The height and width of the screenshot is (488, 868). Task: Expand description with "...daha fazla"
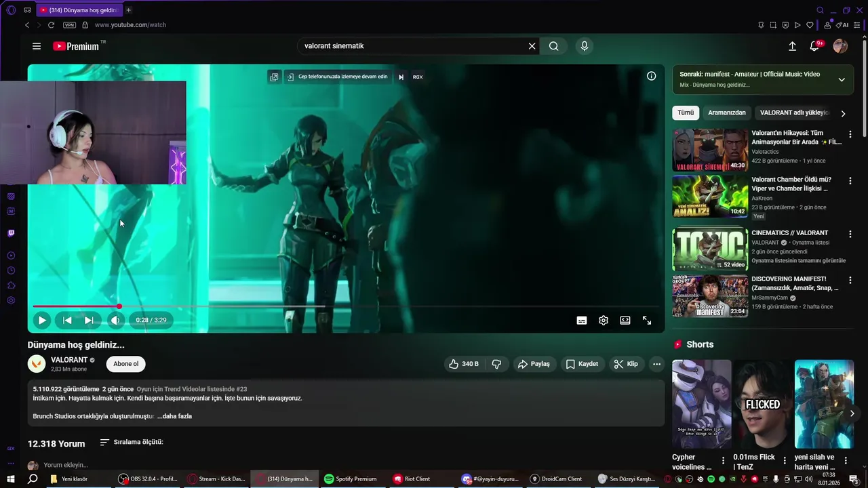(x=174, y=416)
